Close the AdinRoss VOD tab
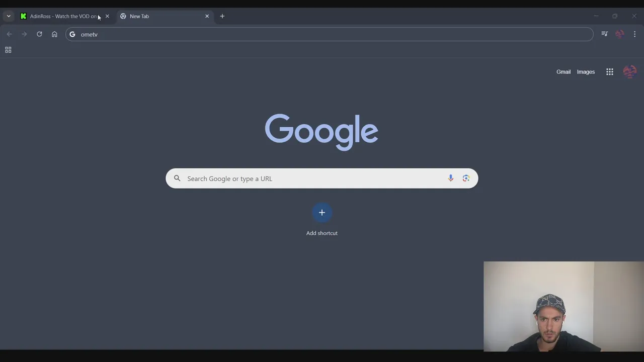The height and width of the screenshot is (362, 644). [x=107, y=16]
